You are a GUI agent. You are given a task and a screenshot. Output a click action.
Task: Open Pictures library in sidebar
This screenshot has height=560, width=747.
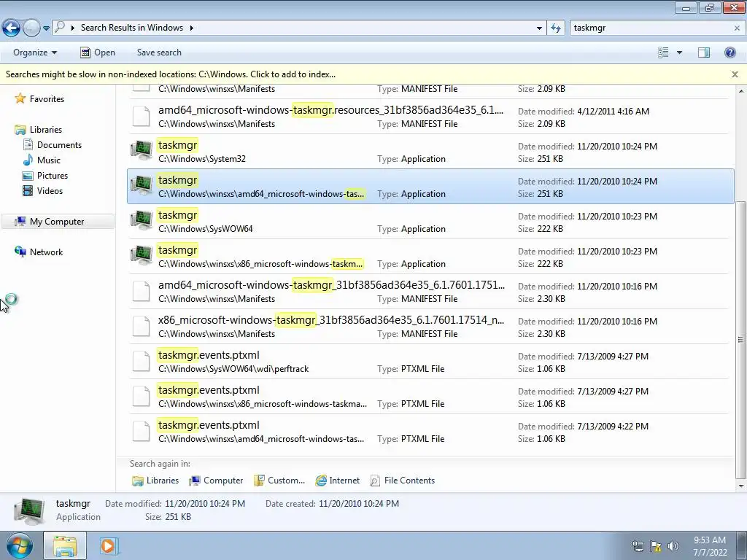pyautogui.click(x=53, y=175)
